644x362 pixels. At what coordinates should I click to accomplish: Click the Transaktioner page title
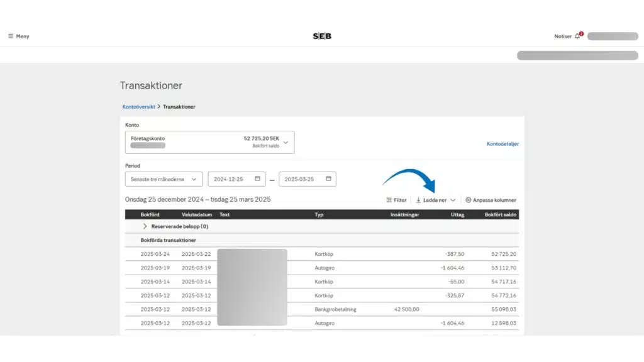151,85
